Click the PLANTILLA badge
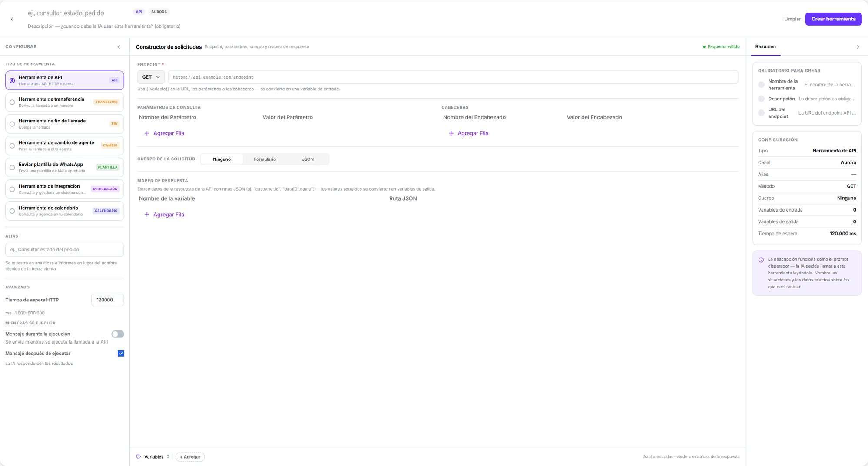Image resolution: width=868 pixels, height=466 pixels. pos(108,167)
